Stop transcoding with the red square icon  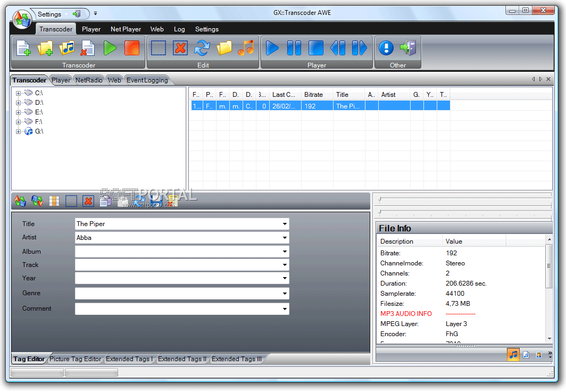click(x=132, y=48)
